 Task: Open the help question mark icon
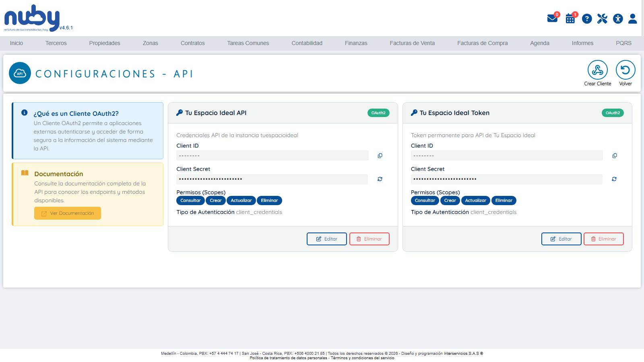(587, 19)
